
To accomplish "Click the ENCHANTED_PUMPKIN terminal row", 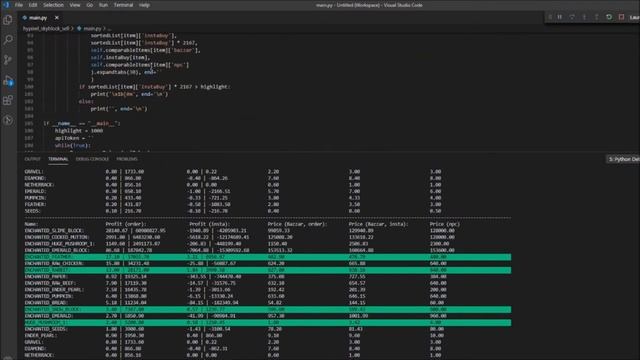I will 267,296.
